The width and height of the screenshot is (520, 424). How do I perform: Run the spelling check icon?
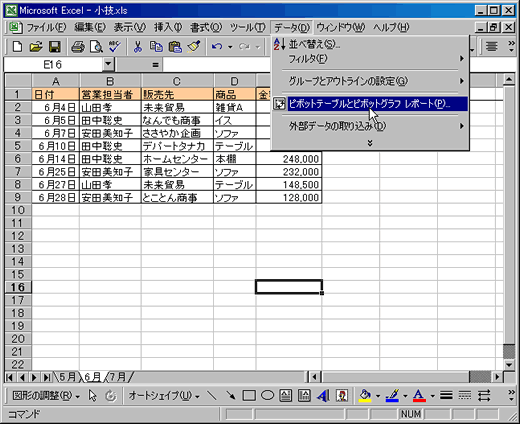click(115, 47)
